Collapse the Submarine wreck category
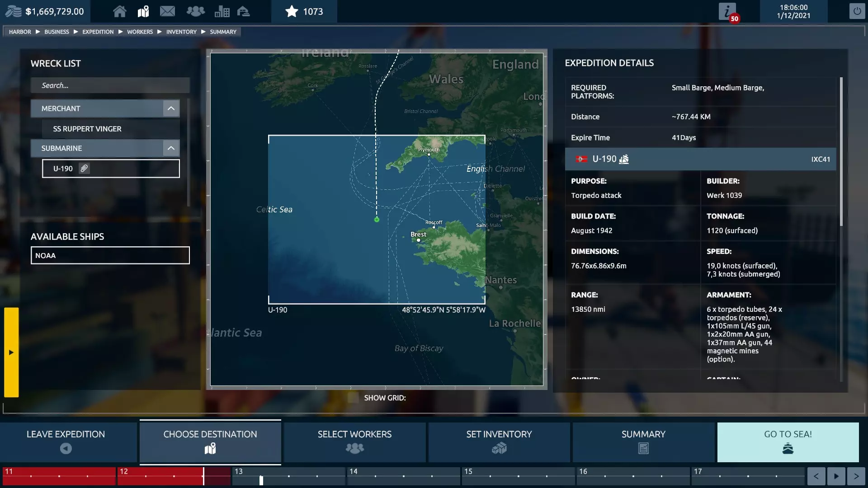The width and height of the screenshot is (868, 488). (171, 148)
